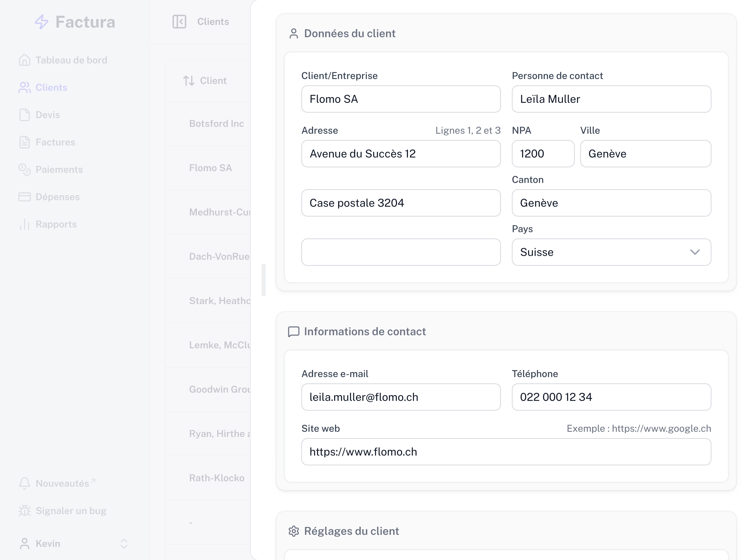Select the Rapports bar chart icon
The image size is (747, 560).
coord(25,224)
